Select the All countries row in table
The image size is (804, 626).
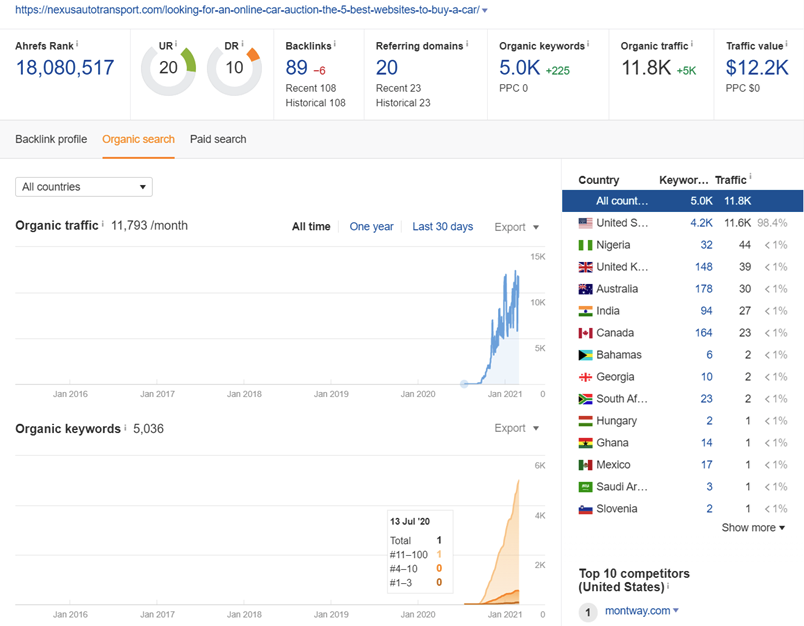(682, 201)
